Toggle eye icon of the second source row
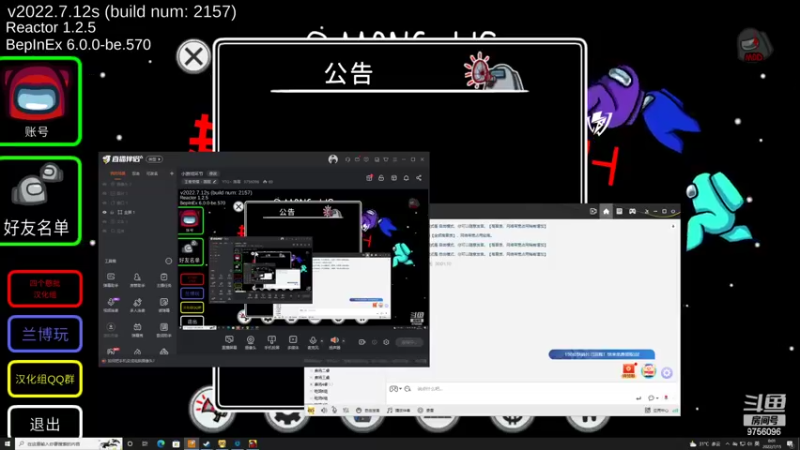This screenshot has height=450, width=800. [x=105, y=193]
